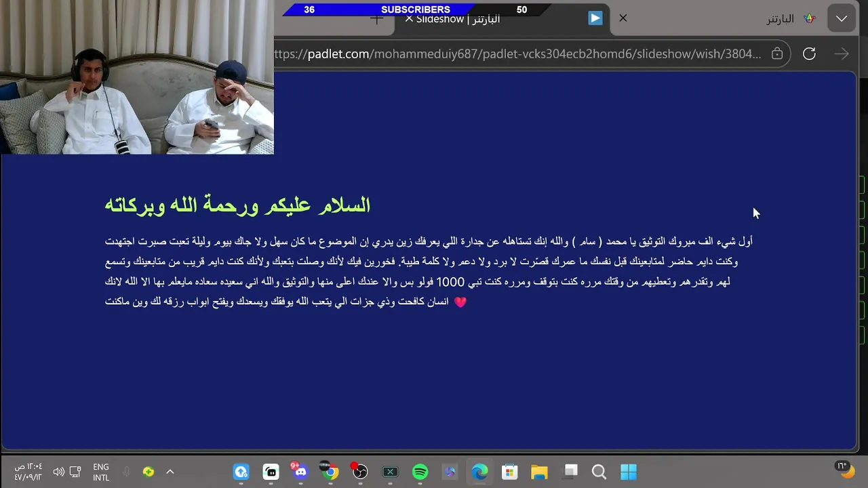Screen dimensions: 868x488
Task: Open taskbar Search magnifier
Action: [599, 472]
